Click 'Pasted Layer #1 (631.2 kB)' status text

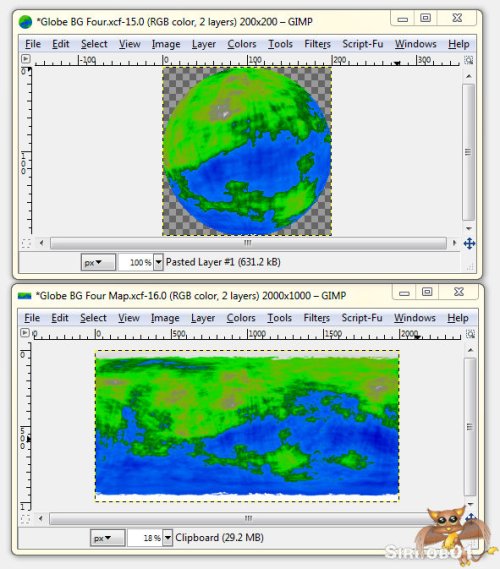pos(223,262)
